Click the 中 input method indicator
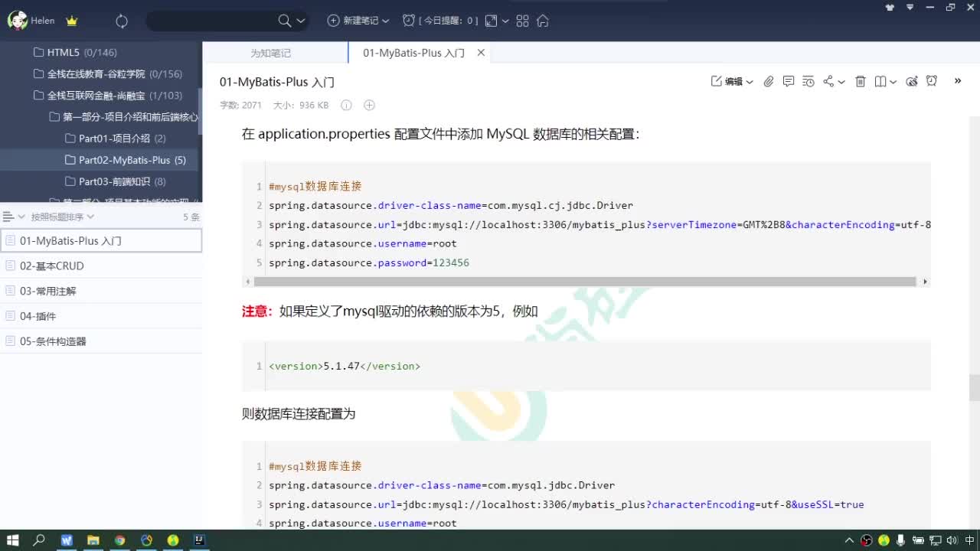This screenshot has height=551, width=980. 970,540
